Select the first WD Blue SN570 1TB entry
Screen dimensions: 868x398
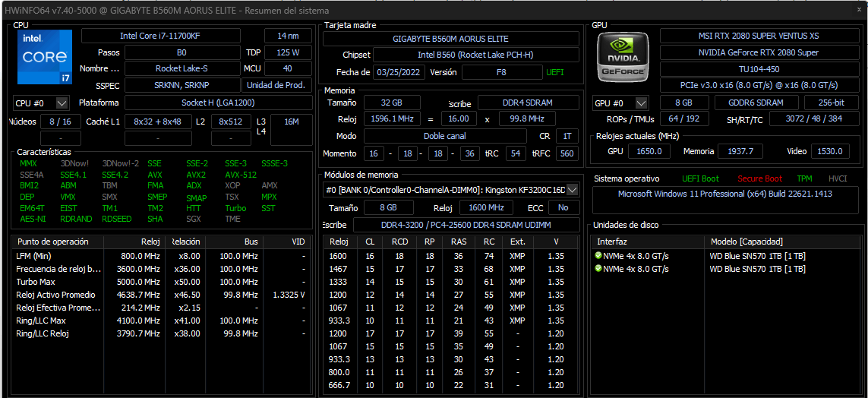[758, 256]
